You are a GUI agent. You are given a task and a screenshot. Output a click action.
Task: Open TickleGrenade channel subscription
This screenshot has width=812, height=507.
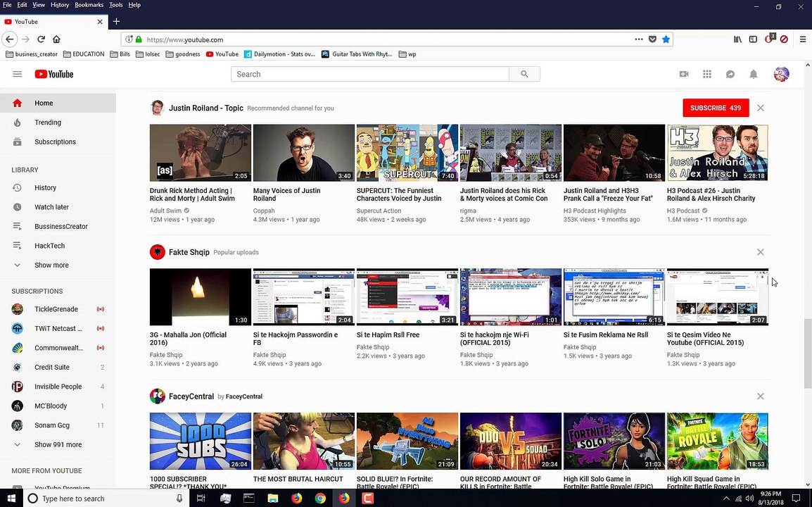[58, 309]
